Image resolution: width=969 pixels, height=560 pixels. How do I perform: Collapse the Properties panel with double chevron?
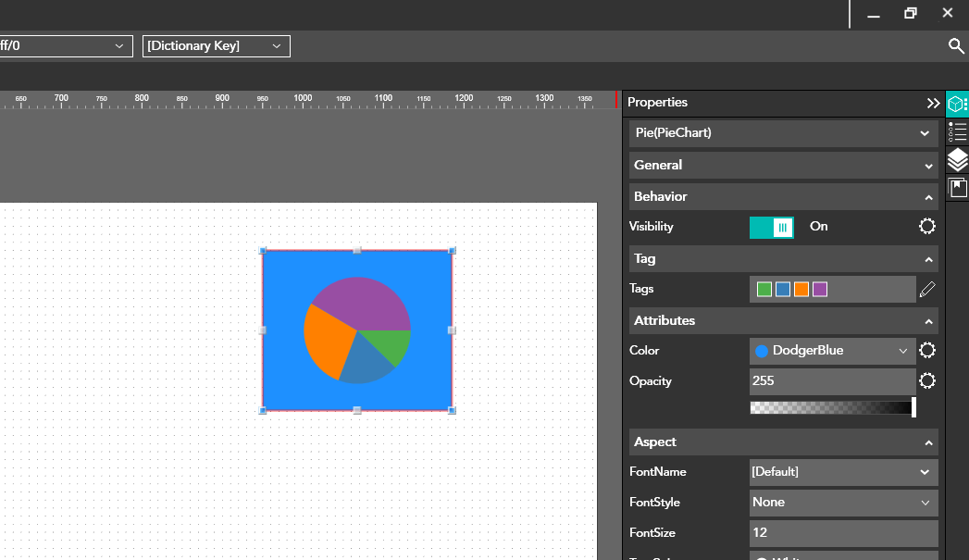(933, 103)
